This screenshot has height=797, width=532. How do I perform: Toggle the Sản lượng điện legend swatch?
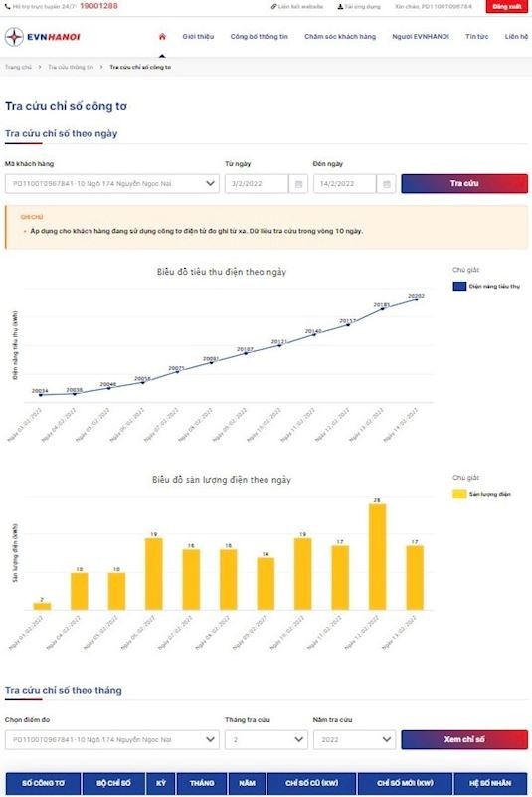(459, 494)
